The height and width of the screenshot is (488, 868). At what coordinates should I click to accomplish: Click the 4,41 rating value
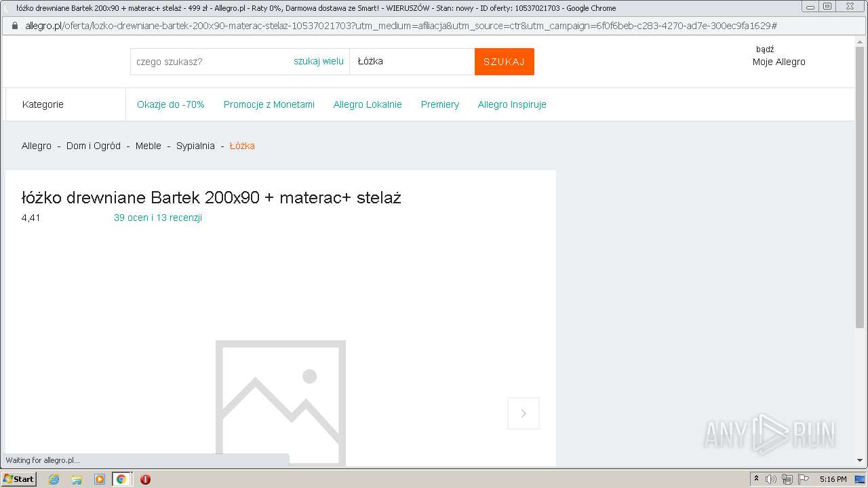[31, 218]
